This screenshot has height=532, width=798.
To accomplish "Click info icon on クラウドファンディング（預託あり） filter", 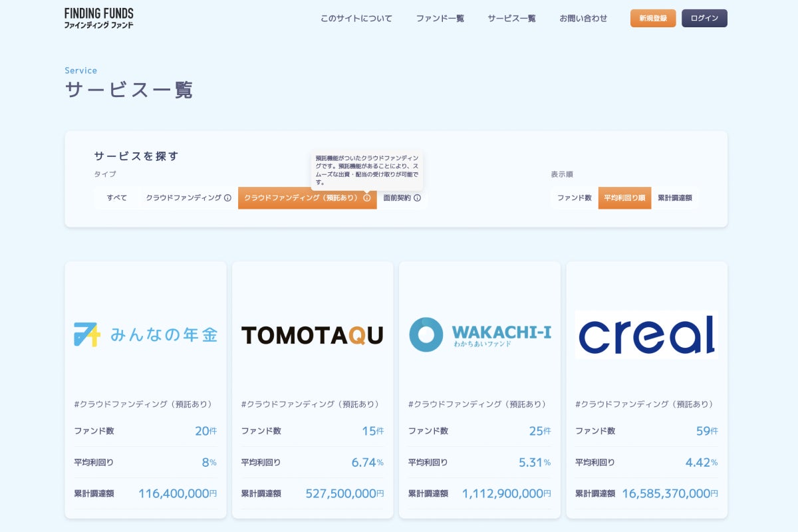I will [366, 198].
